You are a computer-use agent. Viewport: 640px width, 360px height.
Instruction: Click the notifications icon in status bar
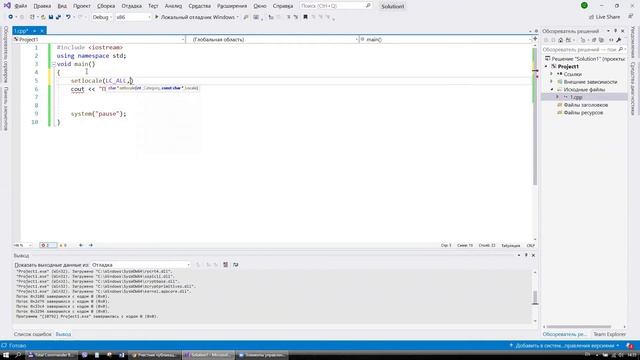630,346
